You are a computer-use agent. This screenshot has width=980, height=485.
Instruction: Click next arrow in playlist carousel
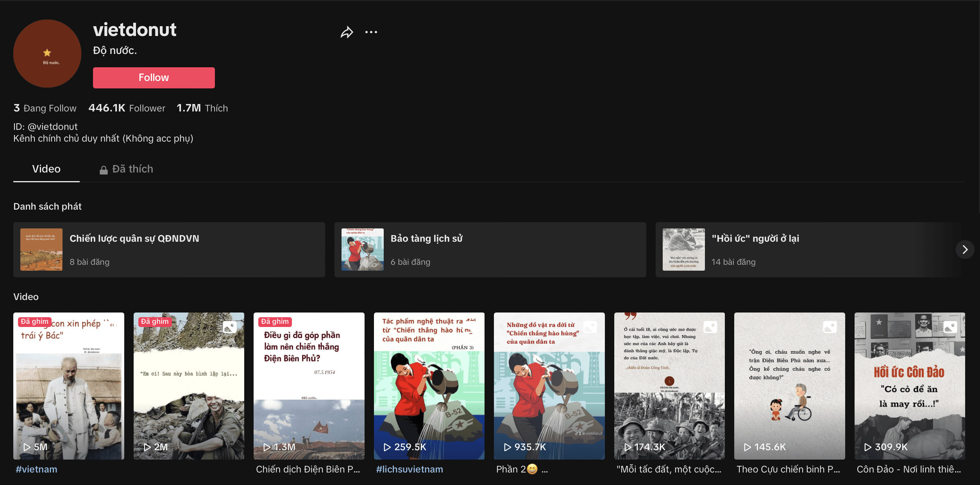965,250
